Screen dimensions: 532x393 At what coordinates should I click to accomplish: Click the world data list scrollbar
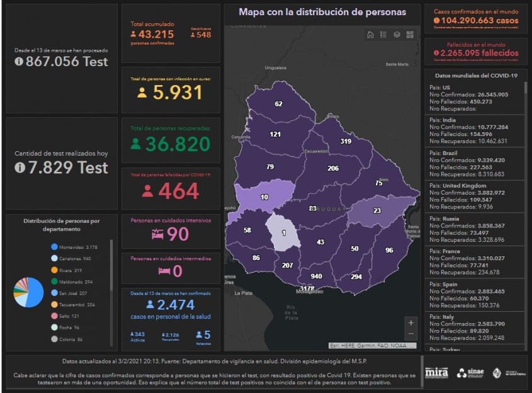(x=525, y=126)
